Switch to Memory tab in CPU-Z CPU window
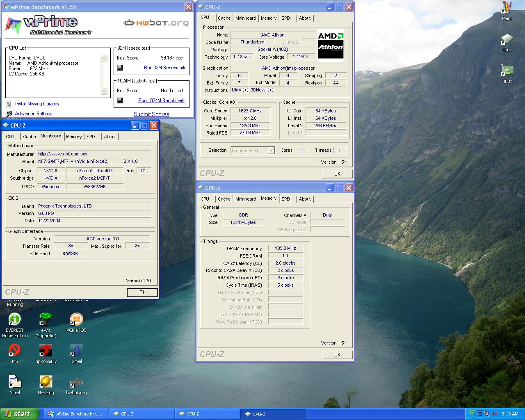Screen dimensions: 525x420 (x=269, y=18)
